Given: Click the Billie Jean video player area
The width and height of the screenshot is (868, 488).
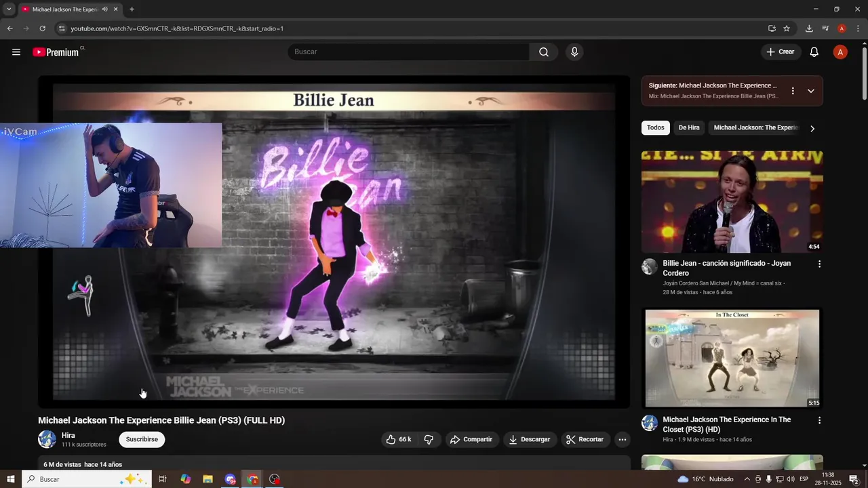Looking at the screenshot, I should click(x=334, y=242).
